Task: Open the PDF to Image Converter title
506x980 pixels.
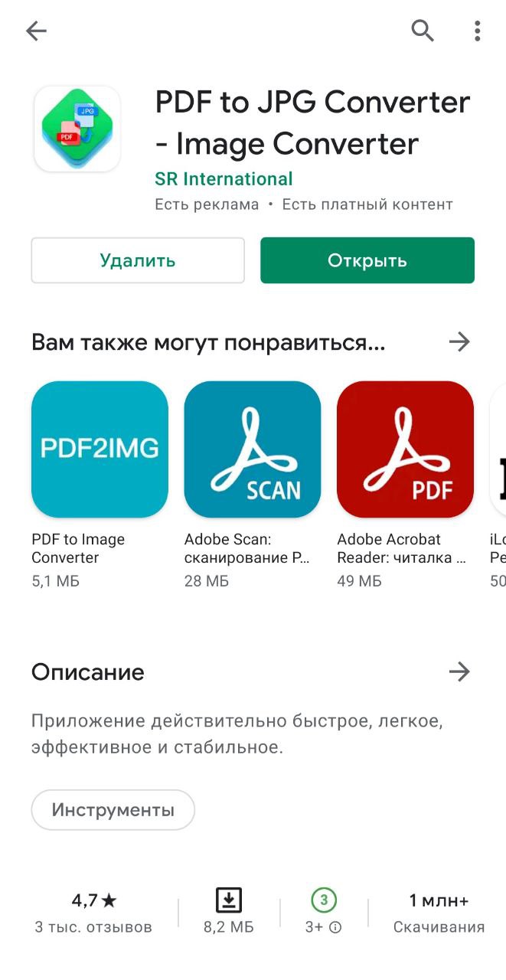Action: pyautogui.click(x=78, y=548)
